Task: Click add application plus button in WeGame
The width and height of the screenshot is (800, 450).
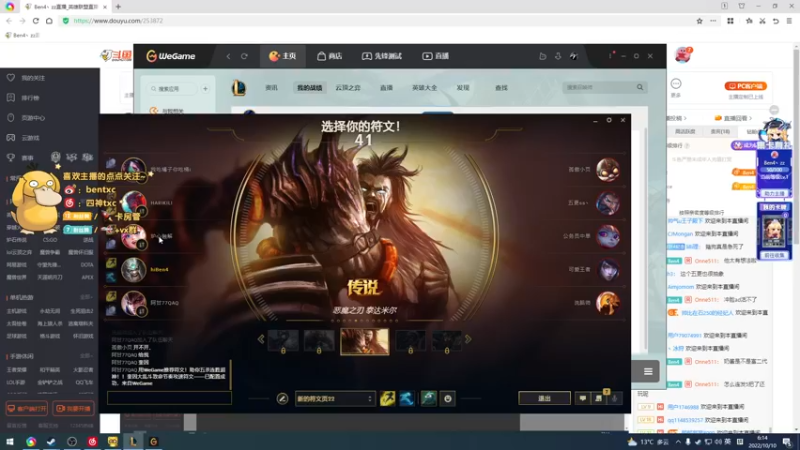Action: (x=205, y=89)
